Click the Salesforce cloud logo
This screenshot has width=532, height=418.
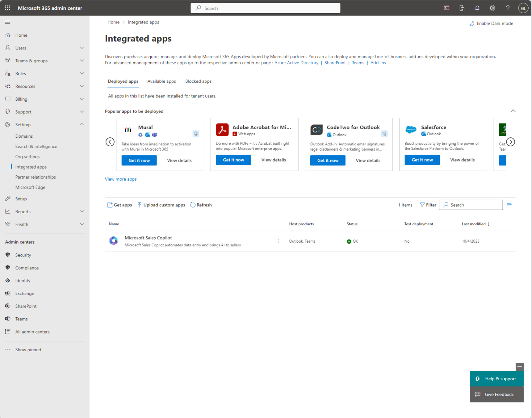tap(411, 129)
